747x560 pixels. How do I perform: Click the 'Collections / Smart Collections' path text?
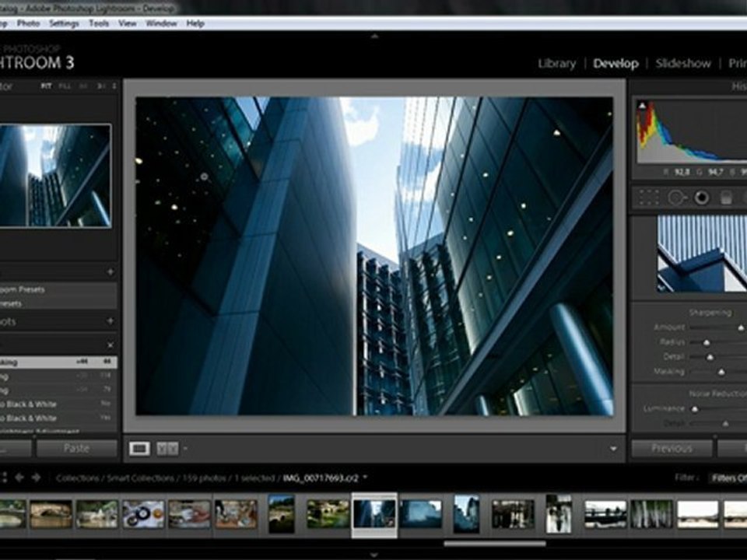click(x=115, y=478)
